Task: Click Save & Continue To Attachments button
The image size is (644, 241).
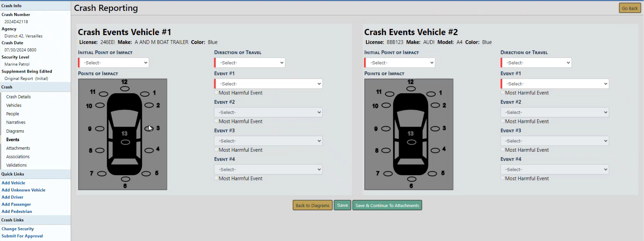Action: [387, 206]
